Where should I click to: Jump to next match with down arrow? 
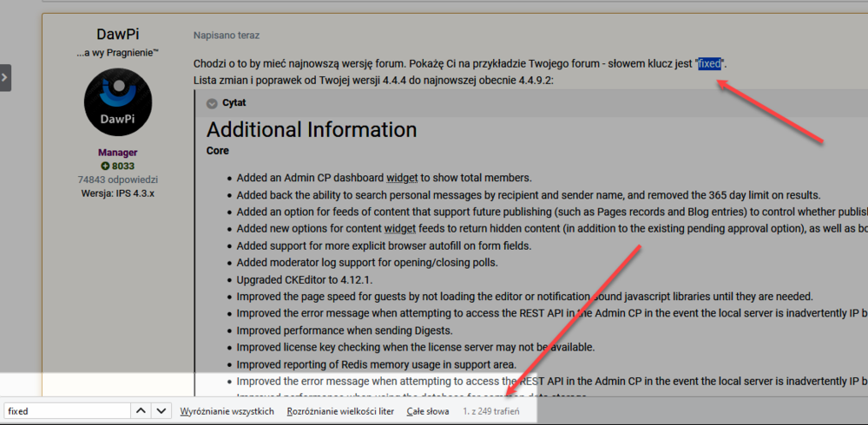[161, 410]
